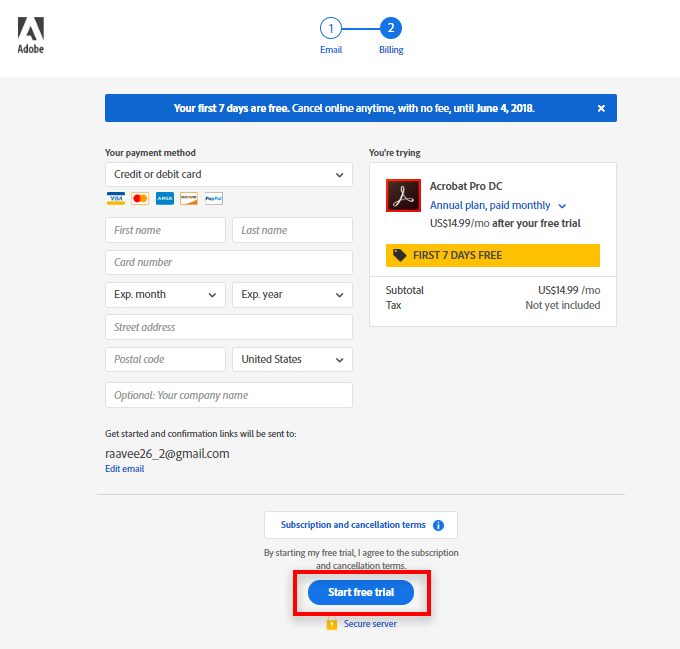This screenshot has height=649, width=680.
Task: Open the payment method dropdown
Action: [229, 175]
